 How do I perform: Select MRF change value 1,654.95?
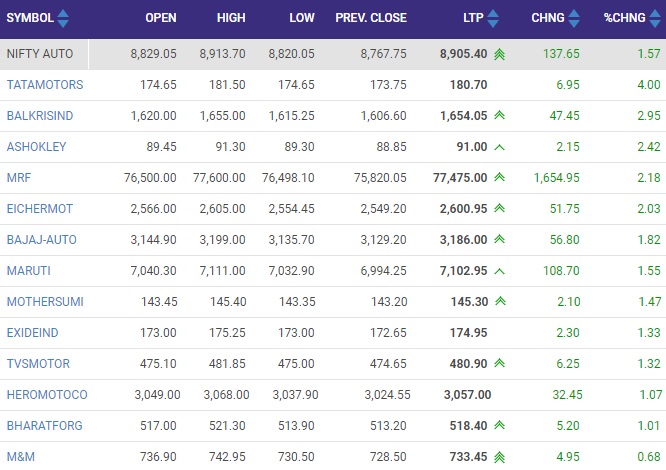(x=556, y=177)
